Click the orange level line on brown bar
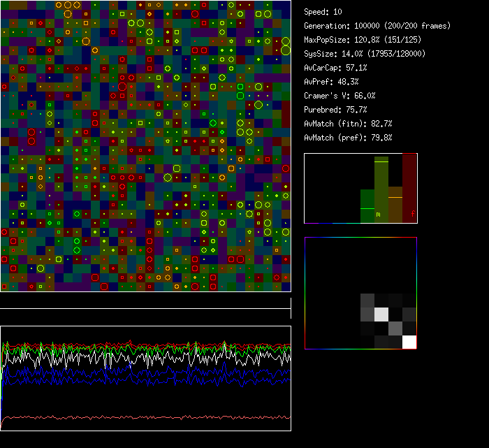Screen dimensions: 489x448 coord(395,198)
